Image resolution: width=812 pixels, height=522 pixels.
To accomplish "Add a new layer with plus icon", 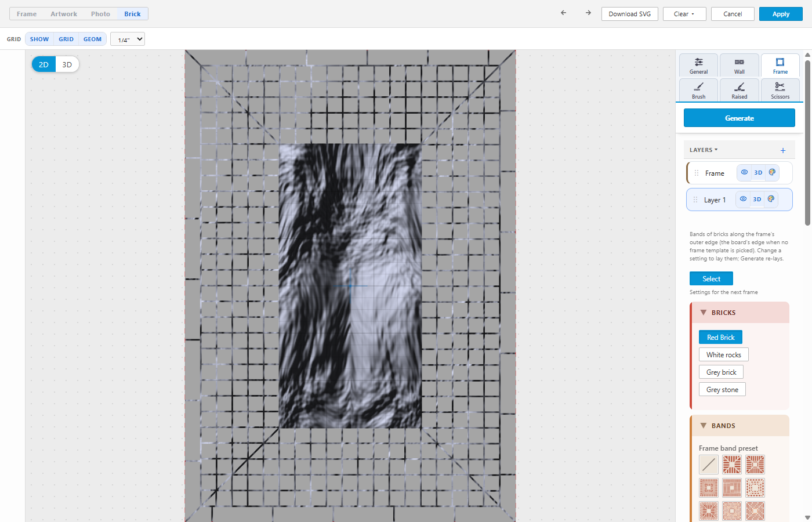I will coord(783,150).
